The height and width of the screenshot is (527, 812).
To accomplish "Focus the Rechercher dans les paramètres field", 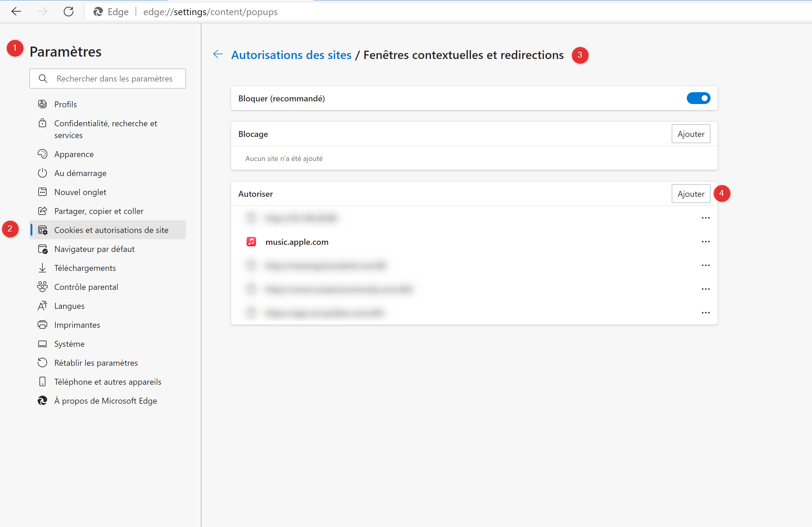I will [x=114, y=79].
